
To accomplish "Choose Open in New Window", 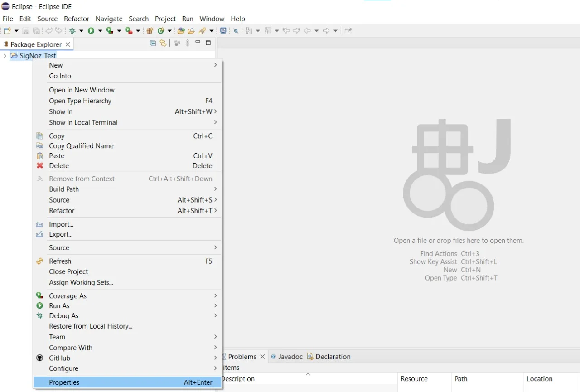I will [x=128, y=90].
